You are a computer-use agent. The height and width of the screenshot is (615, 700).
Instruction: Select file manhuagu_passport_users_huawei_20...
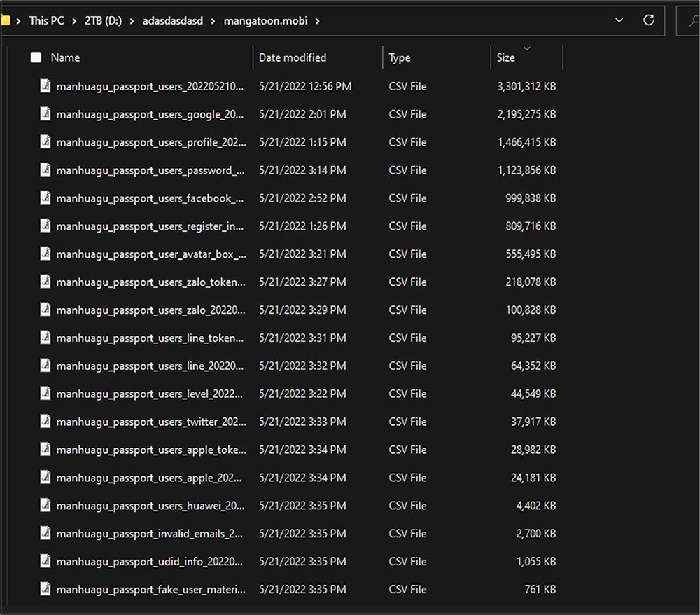pos(150,506)
